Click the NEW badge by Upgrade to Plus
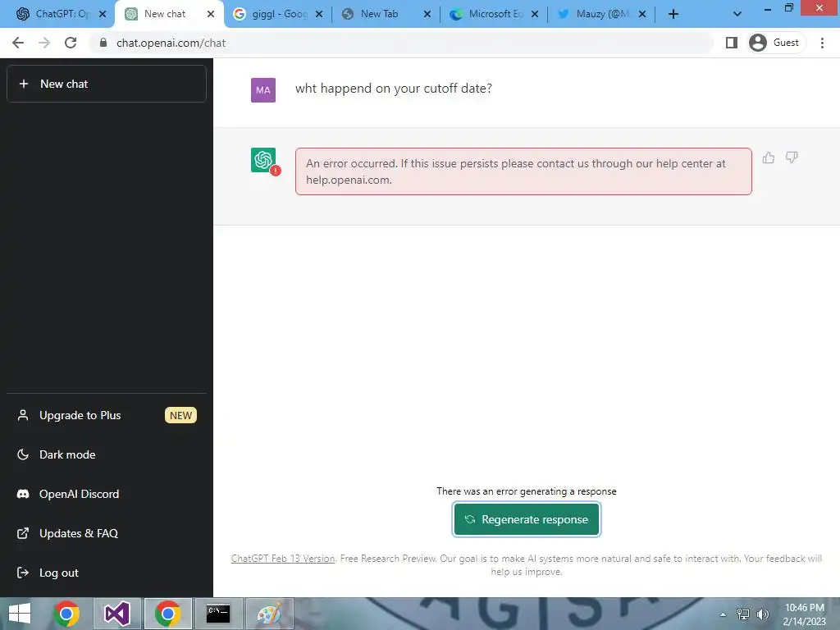Screen dimensions: 840x630 pyautogui.click(x=180, y=415)
